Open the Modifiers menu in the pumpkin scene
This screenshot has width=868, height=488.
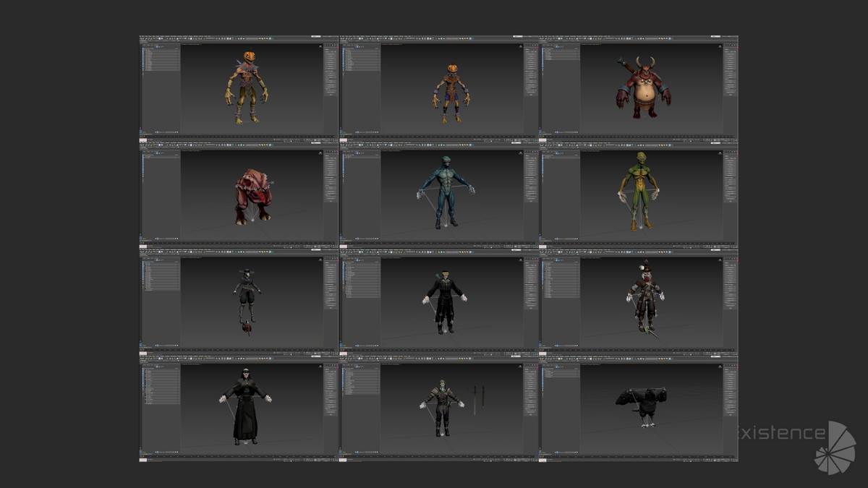coord(168,35)
